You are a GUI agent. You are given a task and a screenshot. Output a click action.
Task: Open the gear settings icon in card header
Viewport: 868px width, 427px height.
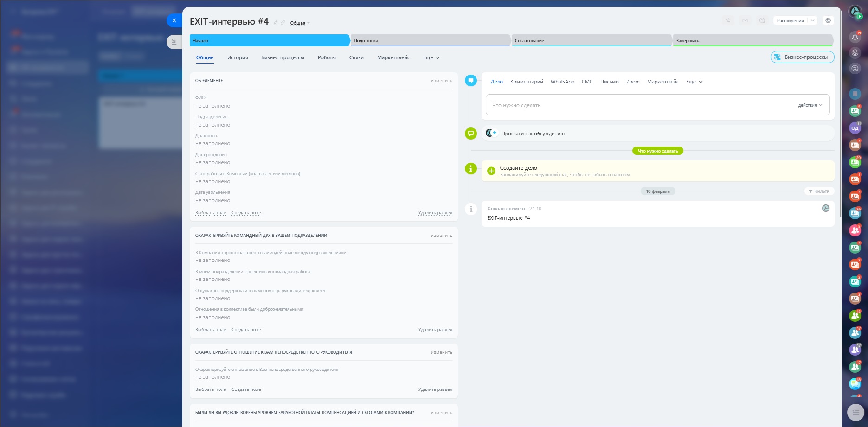[x=828, y=20]
